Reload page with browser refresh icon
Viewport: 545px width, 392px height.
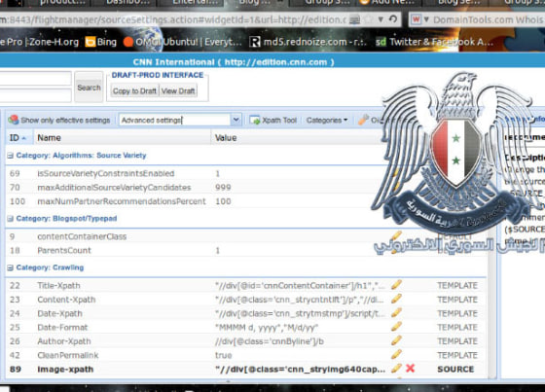(x=393, y=19)
